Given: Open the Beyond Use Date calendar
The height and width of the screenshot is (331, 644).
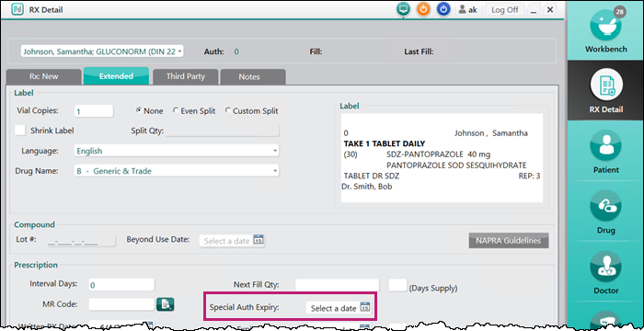Looking at the screenshot, I should click(258, 240).
